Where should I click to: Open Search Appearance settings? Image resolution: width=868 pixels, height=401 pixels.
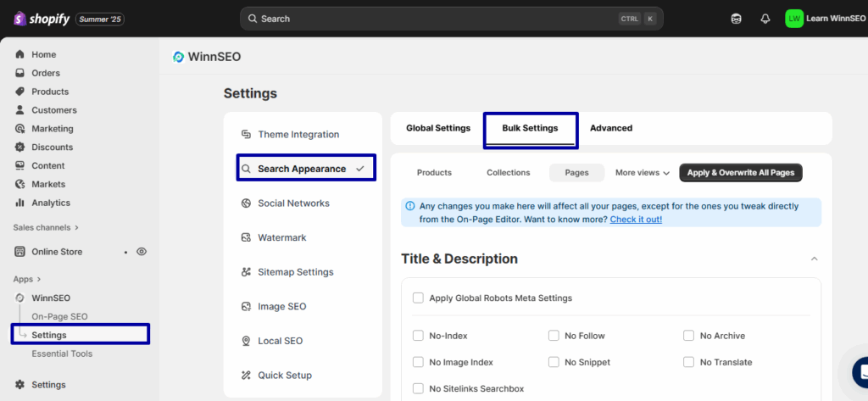307,169
